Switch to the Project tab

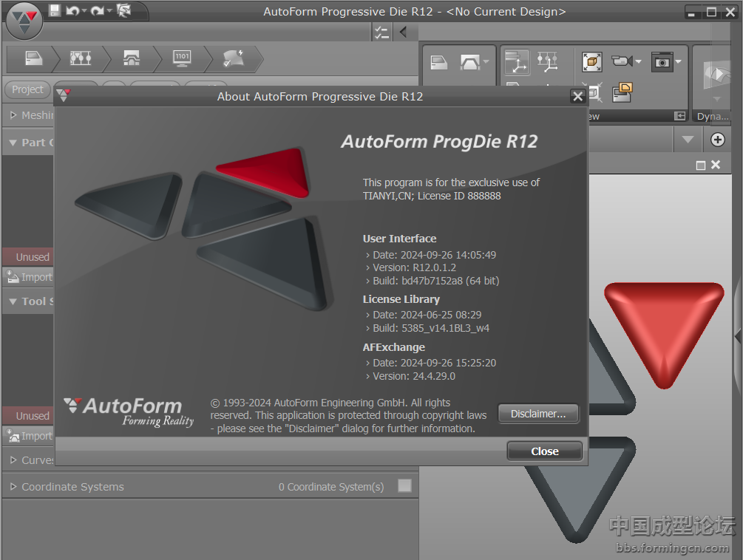pyautogui.click(x=27, y=89)
